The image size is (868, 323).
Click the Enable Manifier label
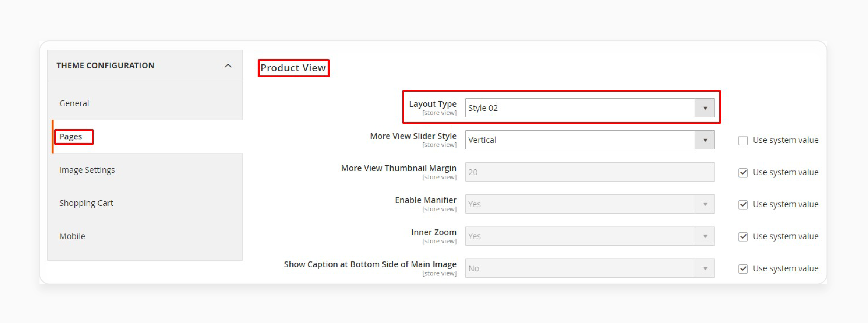pos(426,200)
